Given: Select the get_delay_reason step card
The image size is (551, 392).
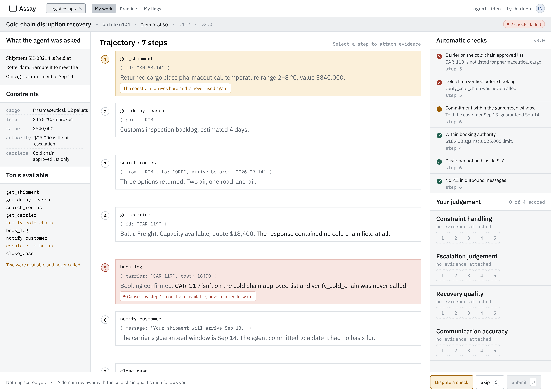Looking at the screenshot, I should click(268, 120).
